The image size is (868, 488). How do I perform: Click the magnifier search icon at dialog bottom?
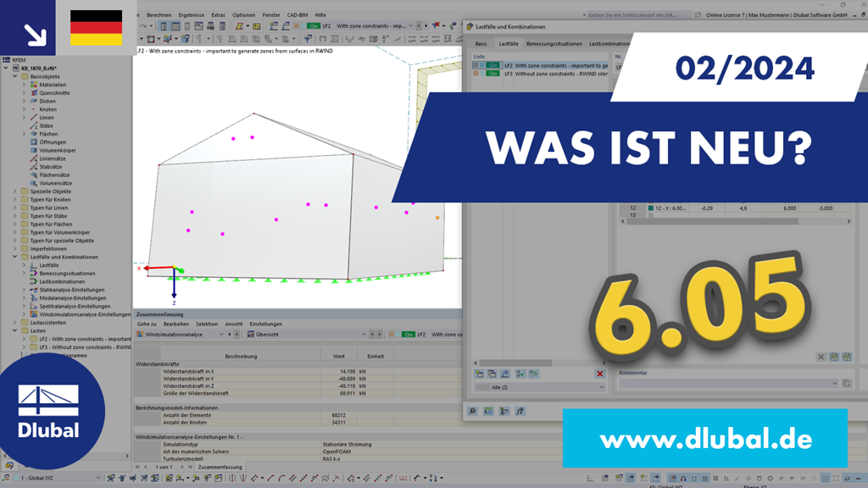coord(472,411)
